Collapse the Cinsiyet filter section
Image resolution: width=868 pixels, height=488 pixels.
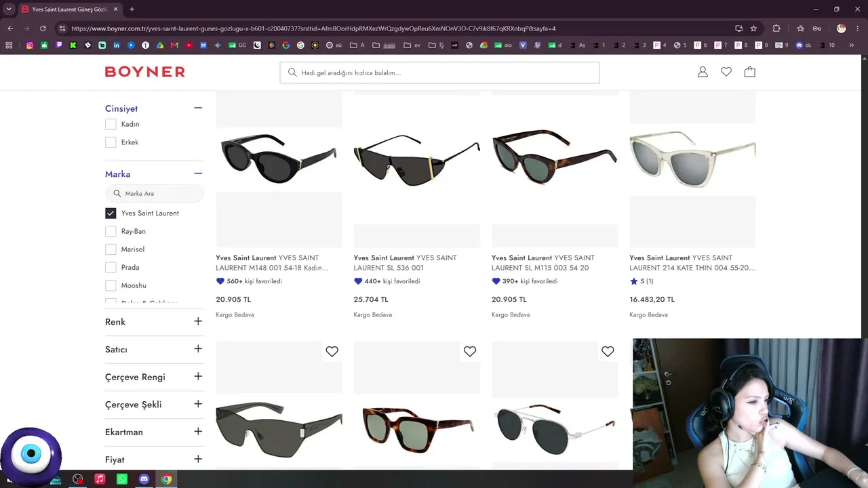198,108
